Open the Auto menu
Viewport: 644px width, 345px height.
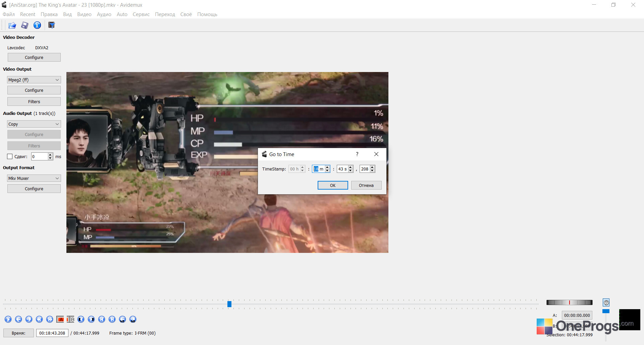122,14
